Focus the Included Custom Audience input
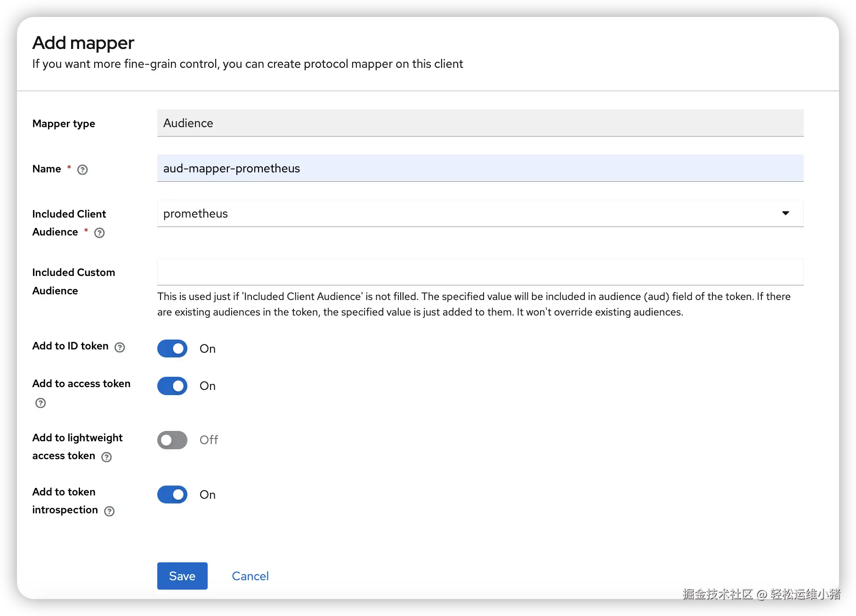The height and width of the screenshot is (616, 856). 480,272
